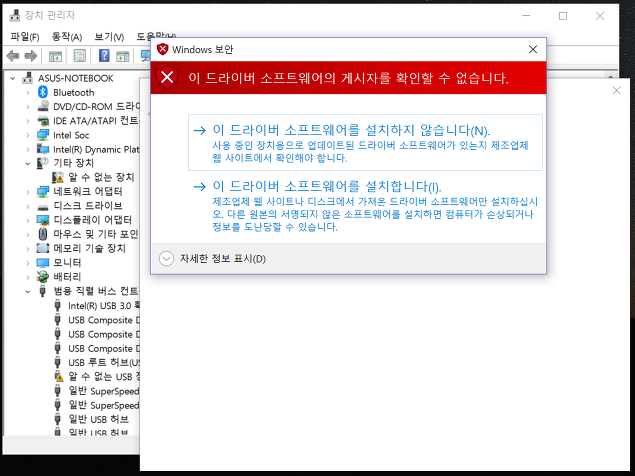Click the Forward arrow in Device Manager toolbar
635x476 pixels.
click(x=31, y=56)
